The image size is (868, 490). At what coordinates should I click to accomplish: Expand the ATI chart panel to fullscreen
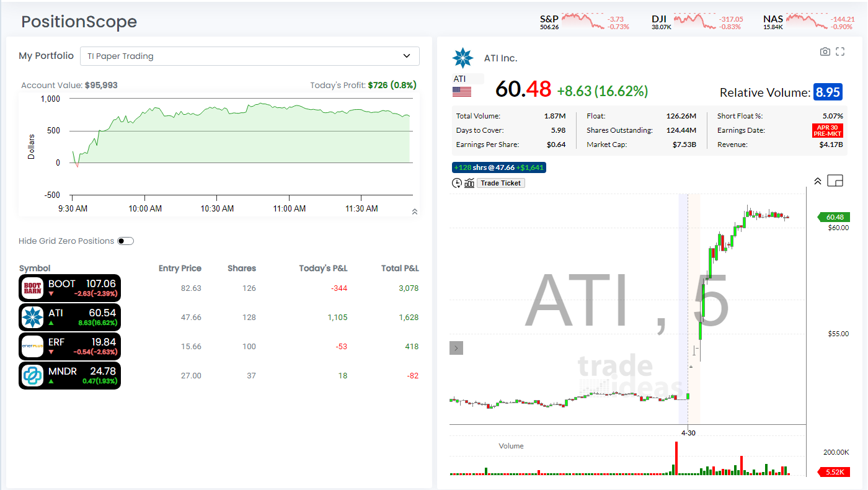tap(840, 52)
